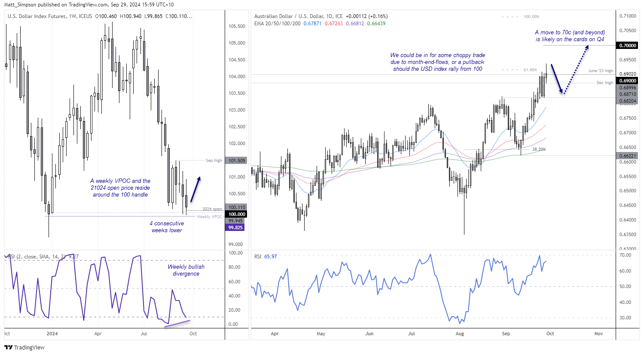Select the 'Weekly bullish divergence' annotation
This screenshot has width=644, height=355.
point(186,270)
